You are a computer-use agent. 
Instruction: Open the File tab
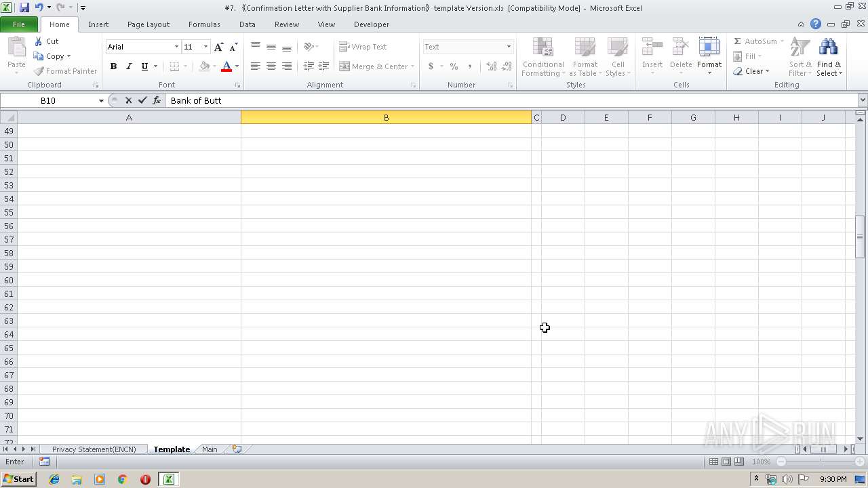point(19,24)
